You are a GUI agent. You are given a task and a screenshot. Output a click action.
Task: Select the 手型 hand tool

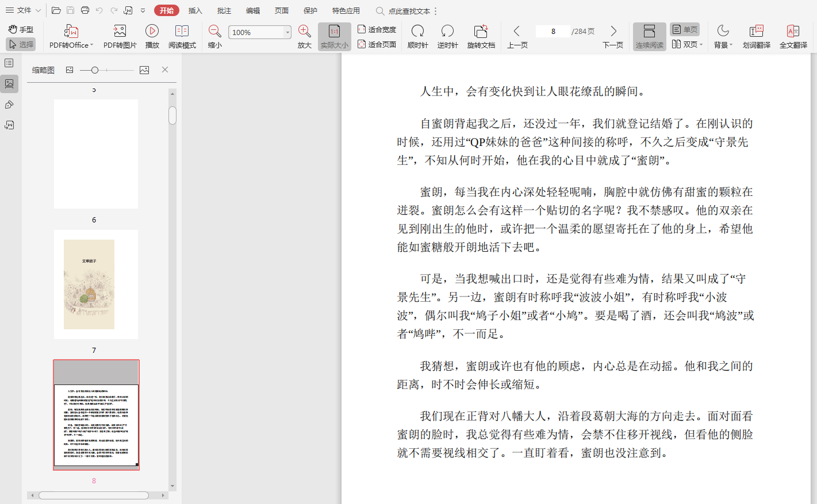point(21,29)
